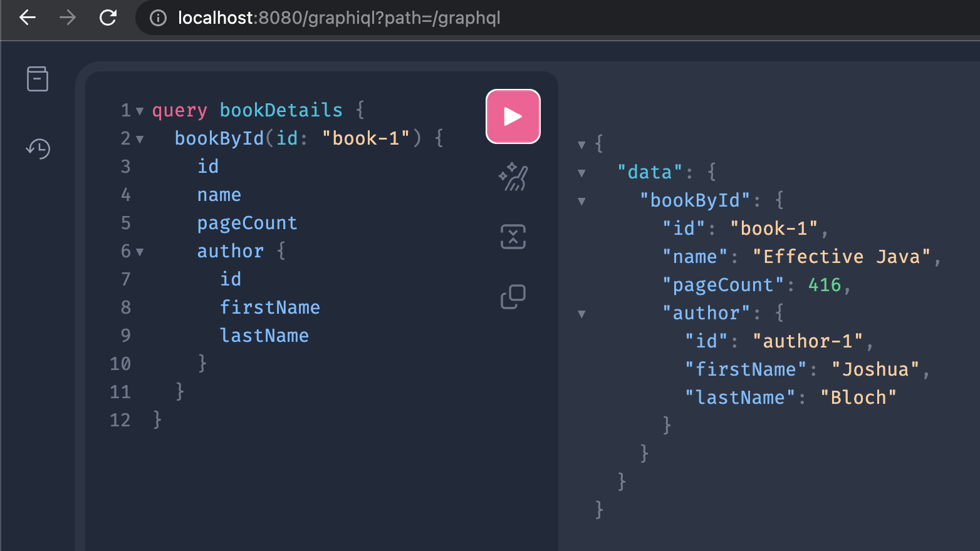Collapse the bookDetails query block

point(139,110)
